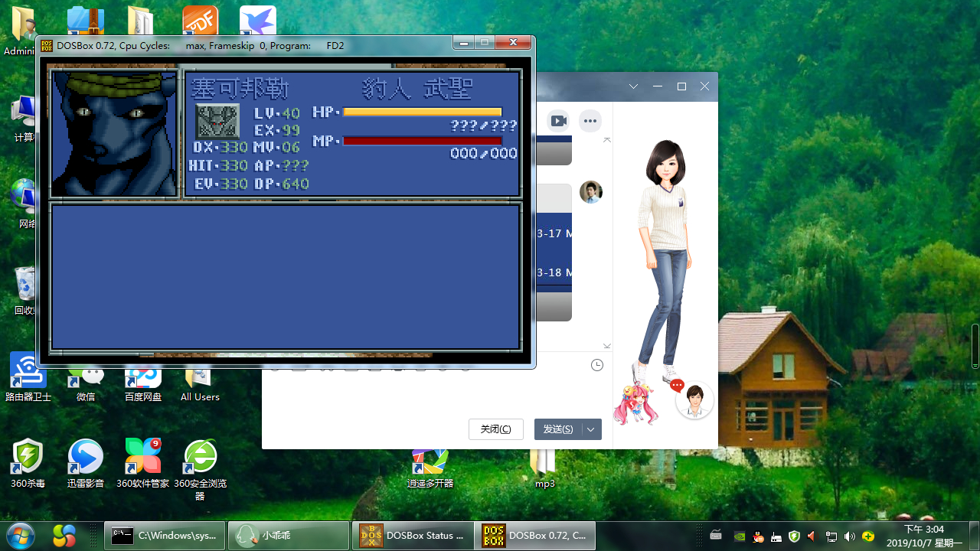Open the network connection tray icon
The image size is (980, 551).
coord(831,536)
